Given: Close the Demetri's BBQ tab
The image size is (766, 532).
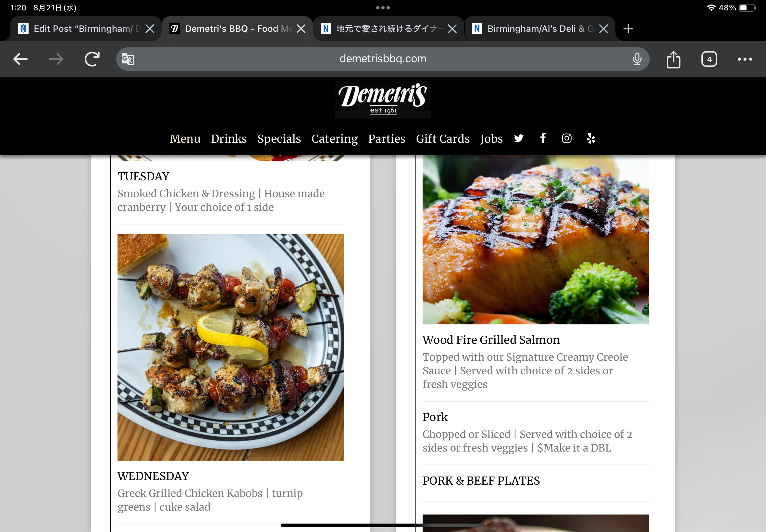Looking at the screenshot, I should pyautogui.click(x=301, y=29).
